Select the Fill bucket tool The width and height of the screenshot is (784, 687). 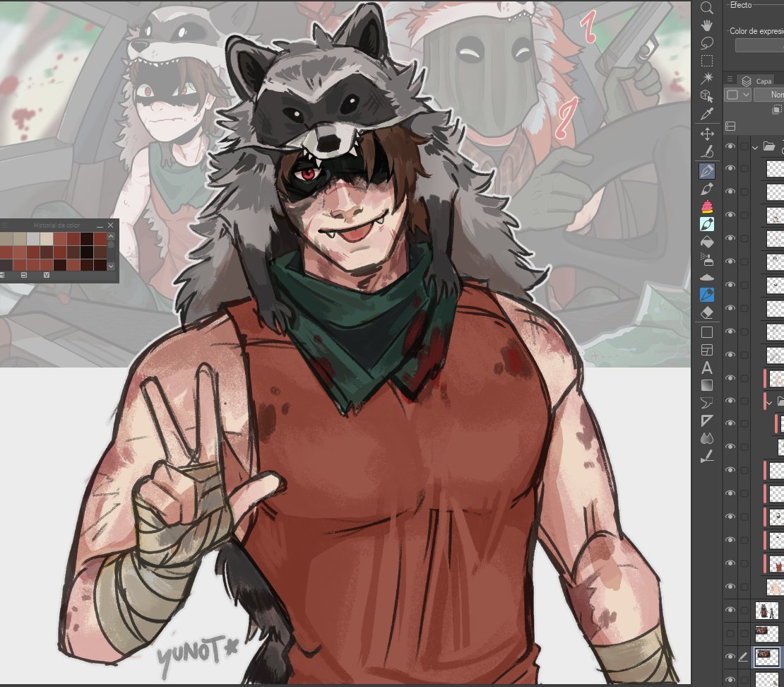pyautogui.click(x=706, y=242)
